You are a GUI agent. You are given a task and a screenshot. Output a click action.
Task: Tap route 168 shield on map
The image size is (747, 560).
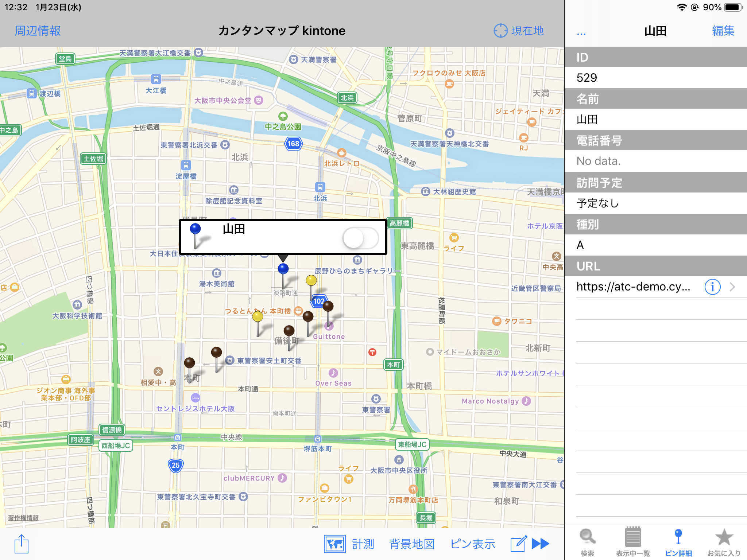(293, 144)
